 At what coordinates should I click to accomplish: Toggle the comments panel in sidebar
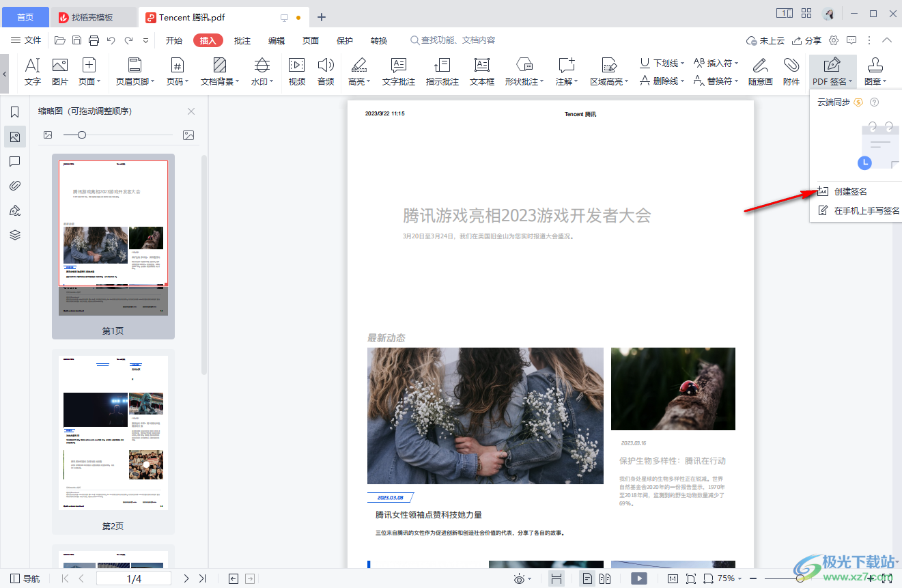coord(15,161)
